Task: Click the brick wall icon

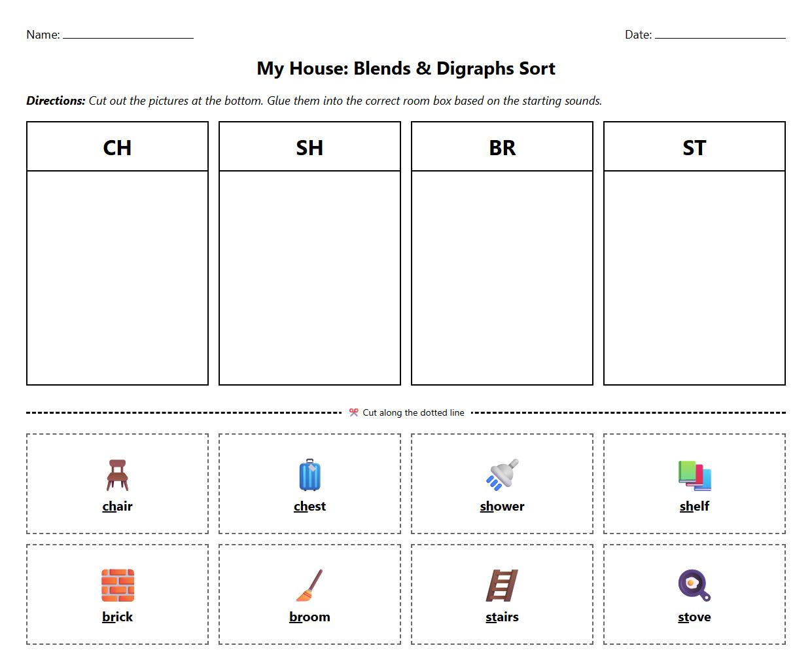Action: (x=117, y=583)
